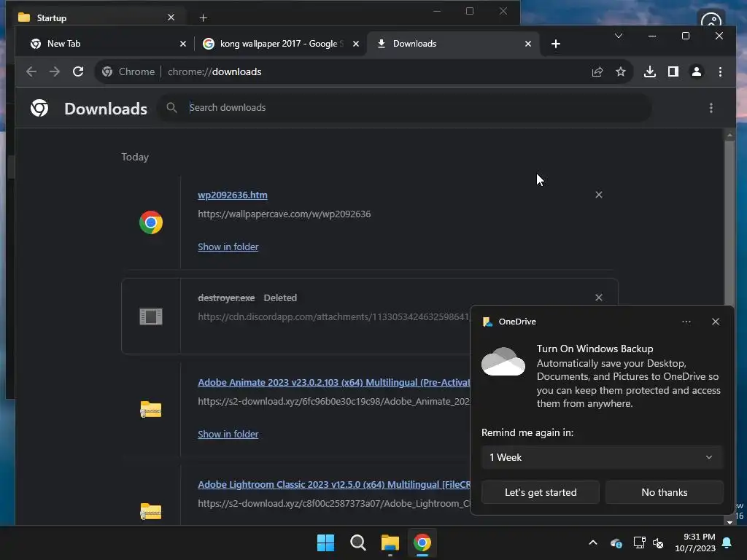
Task: Open Windows Start menu
Action: tap(326, 542)
